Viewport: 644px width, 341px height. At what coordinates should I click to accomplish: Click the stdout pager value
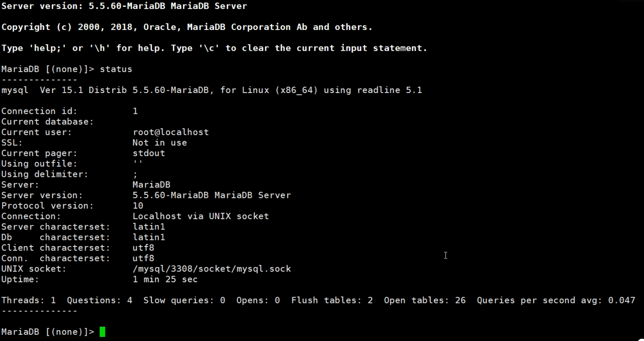coord(148,153)
